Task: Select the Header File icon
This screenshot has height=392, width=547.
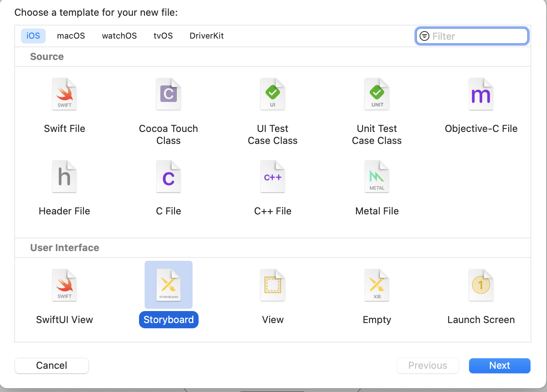Action: pyautogui.click(x=64, y=177)
